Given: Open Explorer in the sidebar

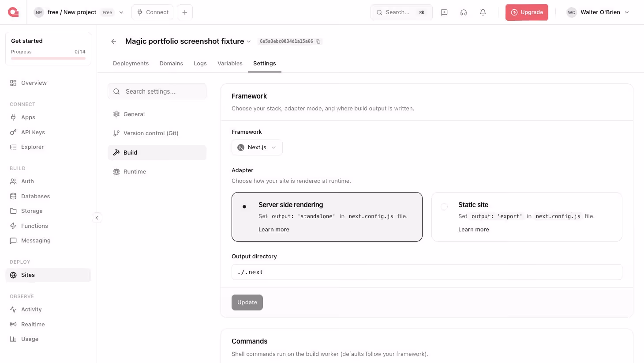Looking at the screenshot, I should pyautogui.click(x=48, y=147).
